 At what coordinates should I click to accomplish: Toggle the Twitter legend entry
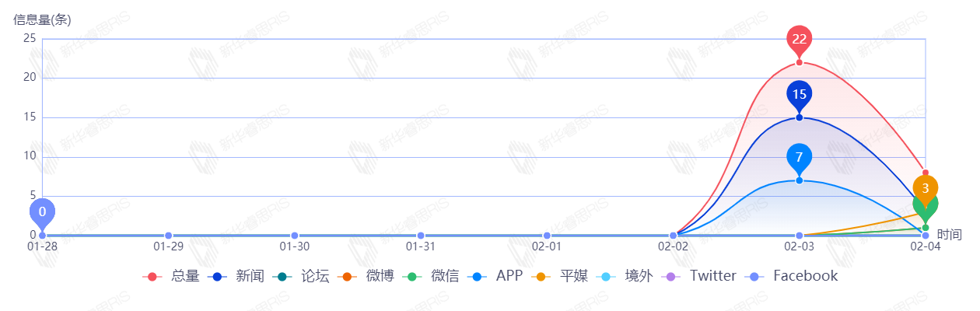[700, 276]
